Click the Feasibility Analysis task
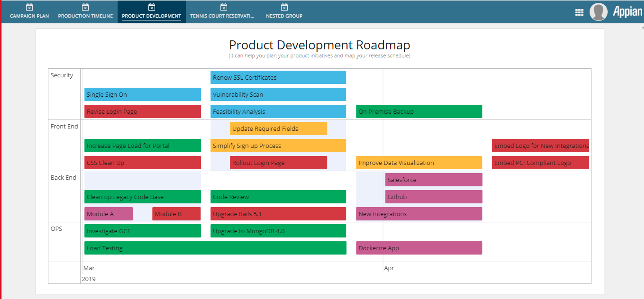Screen dimensions: 644x299 pos(278,111)
